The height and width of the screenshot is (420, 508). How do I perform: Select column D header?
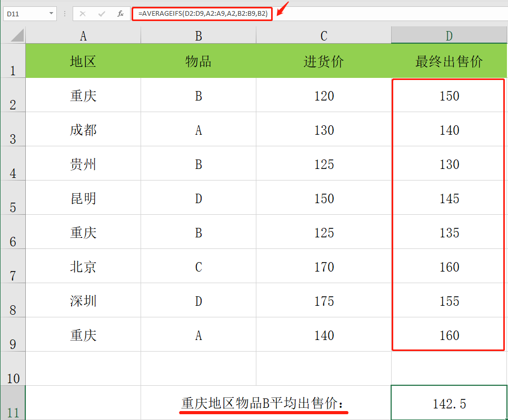pyautogui.click(x=449, y=35)
